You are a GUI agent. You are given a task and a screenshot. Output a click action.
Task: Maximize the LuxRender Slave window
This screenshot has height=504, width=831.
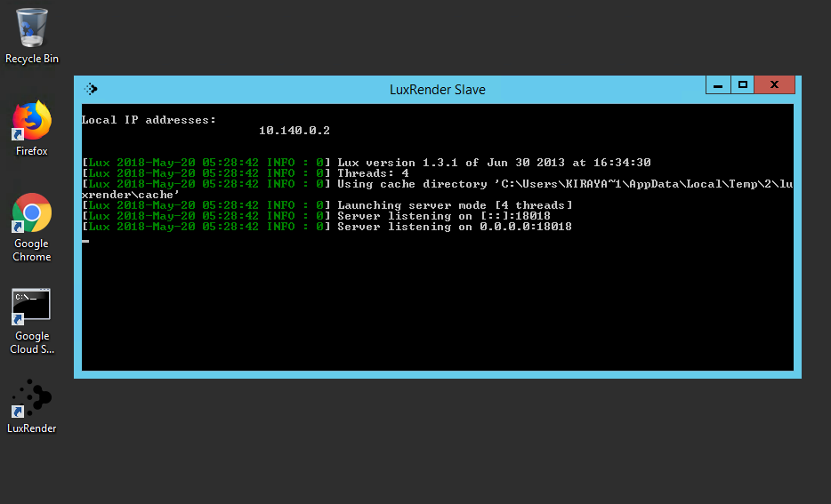pyautogui.click(x=743, y=84)
